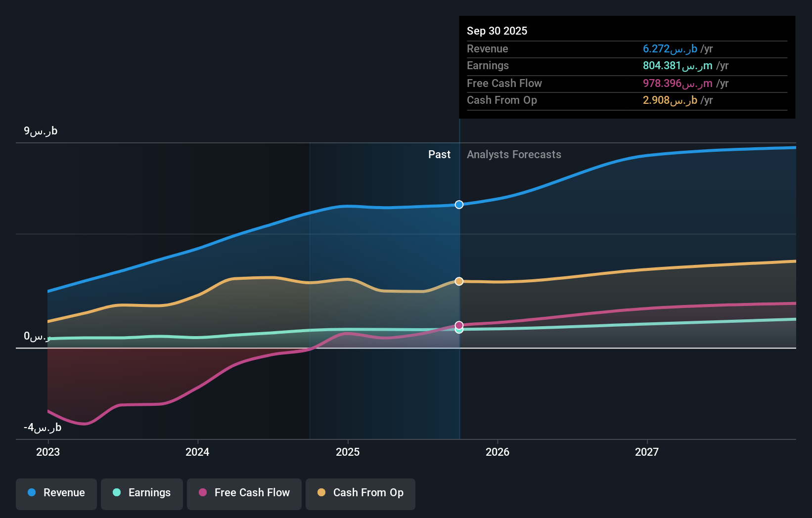Select the Revenue data point marker on the chart
This screenshot has width=812, height=518.
click(459, 205)
